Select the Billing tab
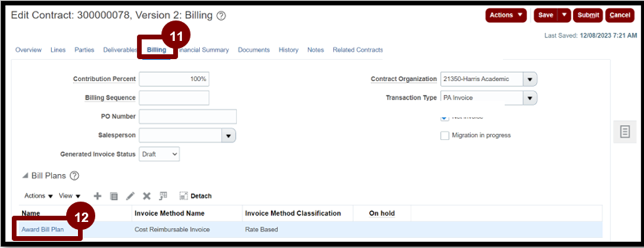 click(x=157, y=50)
